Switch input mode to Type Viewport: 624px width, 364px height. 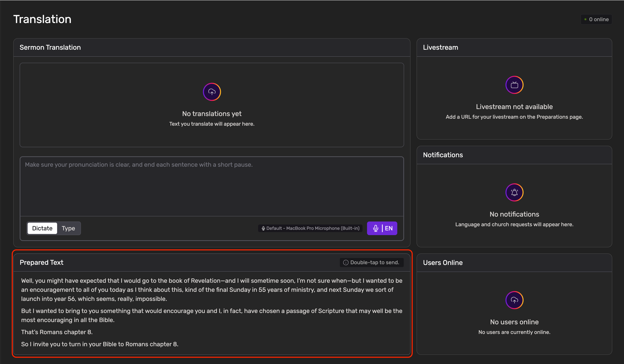pos(68,228)
